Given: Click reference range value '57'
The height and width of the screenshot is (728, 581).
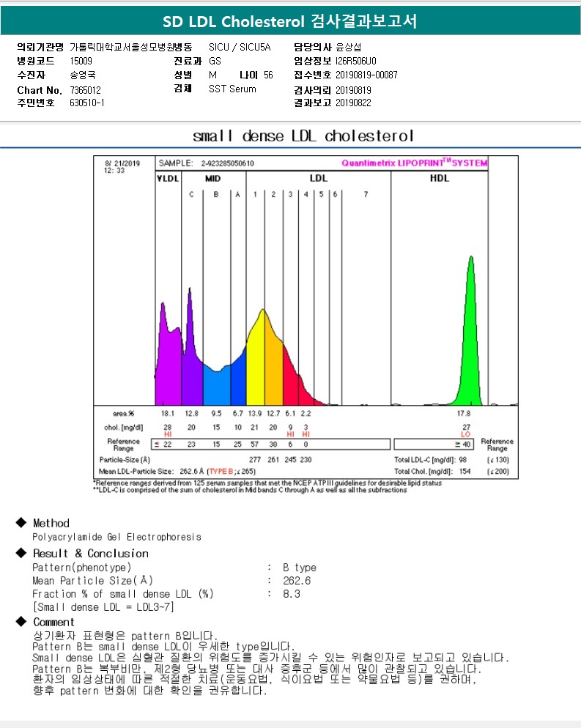Looking at the screenshot, I should (x=254, y=445).
